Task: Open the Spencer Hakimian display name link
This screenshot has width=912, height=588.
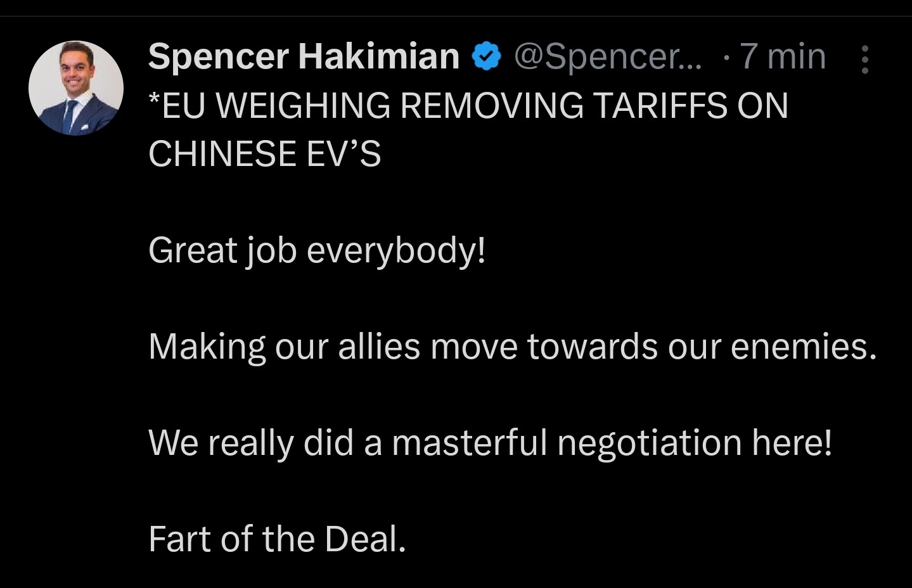Action: pos(304,56)
